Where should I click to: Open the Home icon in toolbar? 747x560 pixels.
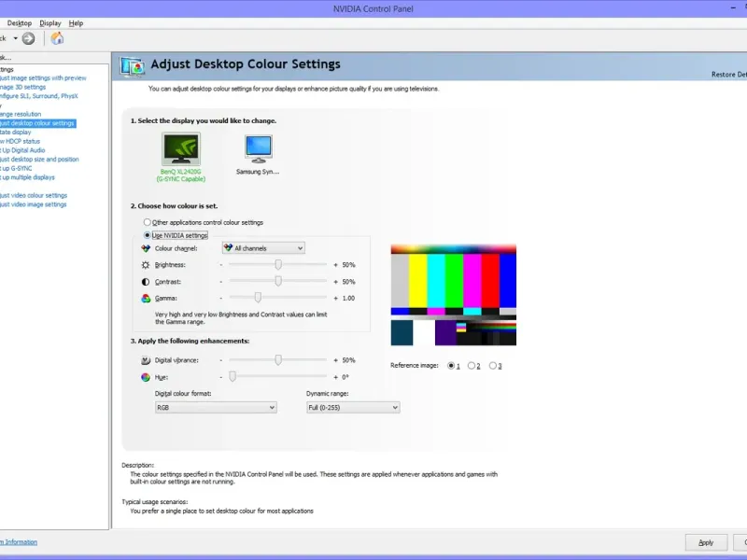[x=57, y=38]
